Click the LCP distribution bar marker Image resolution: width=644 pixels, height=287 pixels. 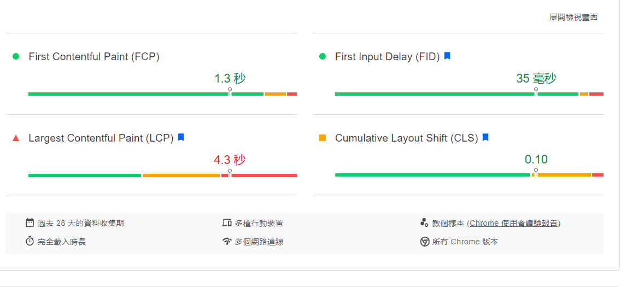click(x=230, y=173)
